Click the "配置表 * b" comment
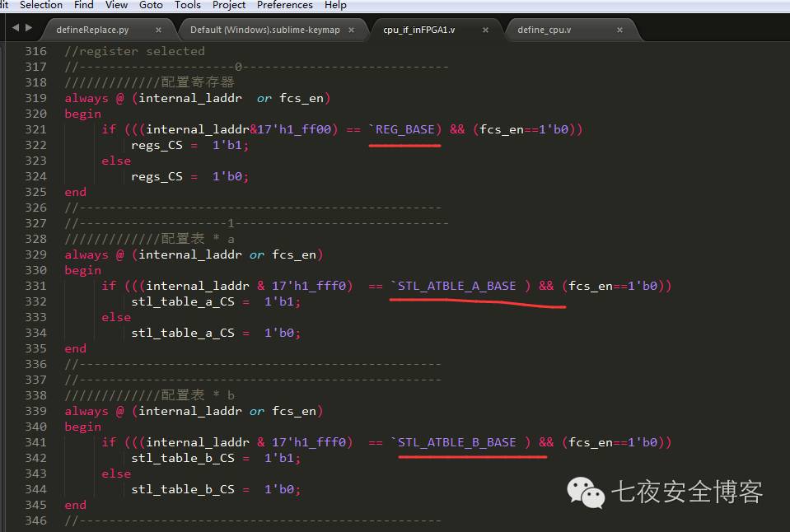This screenshot has width=790, height=532. point(198,395)
